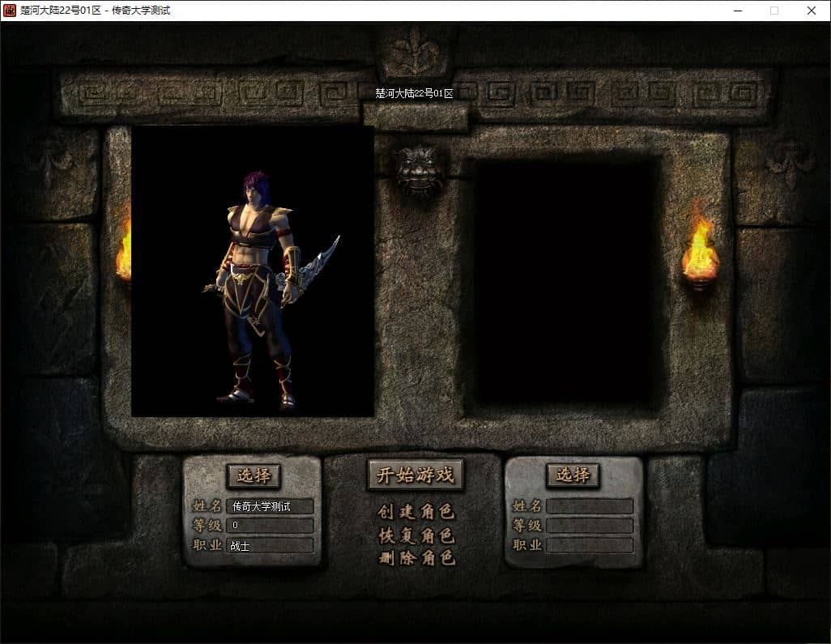The width and height of the screenshot is (831, 644).
Task: Click the empty right 等级 field
Action: [x=590, y=525]
